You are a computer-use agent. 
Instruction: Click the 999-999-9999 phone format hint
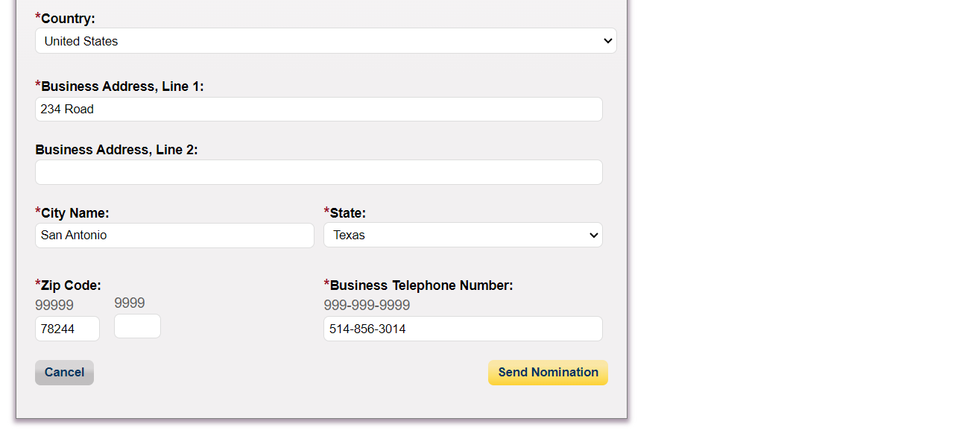pyautogui.click(x=367, y=306)
